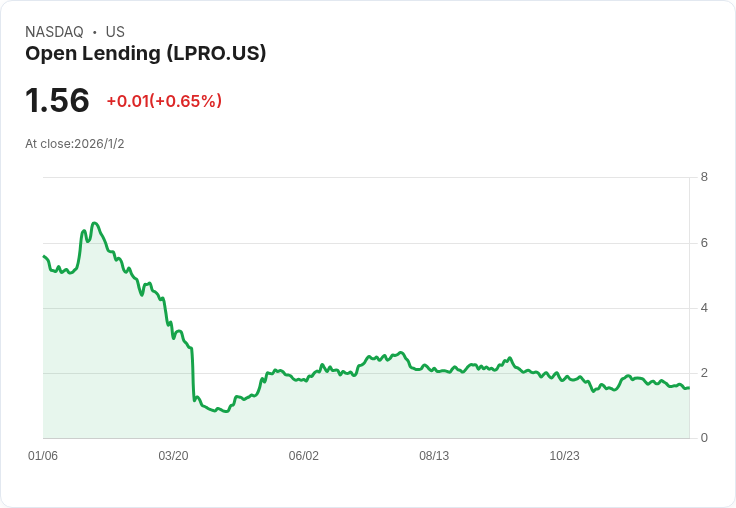
Task: Click the 03/20 date axis label
Action: pyautogui.click(x=173, y=455)
